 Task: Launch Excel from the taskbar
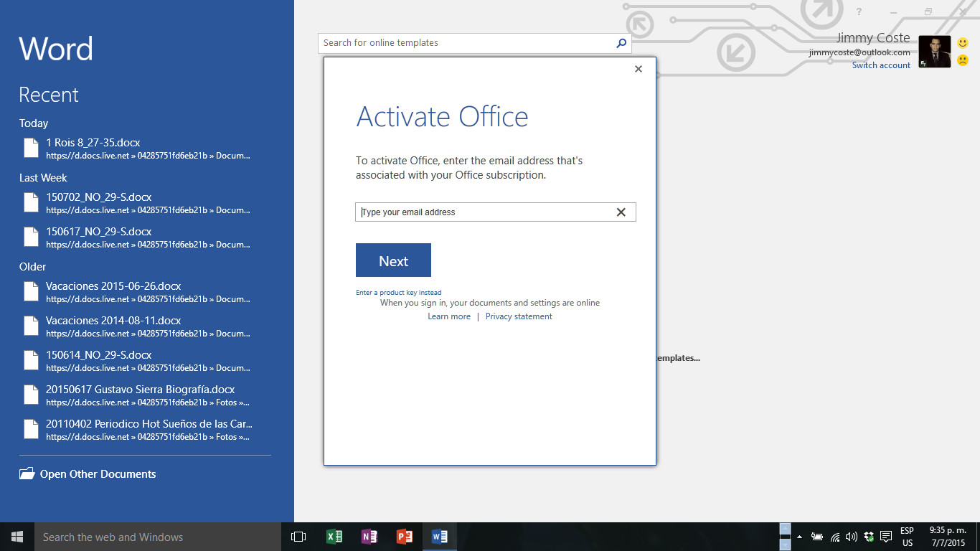click(x=334, y=537)
